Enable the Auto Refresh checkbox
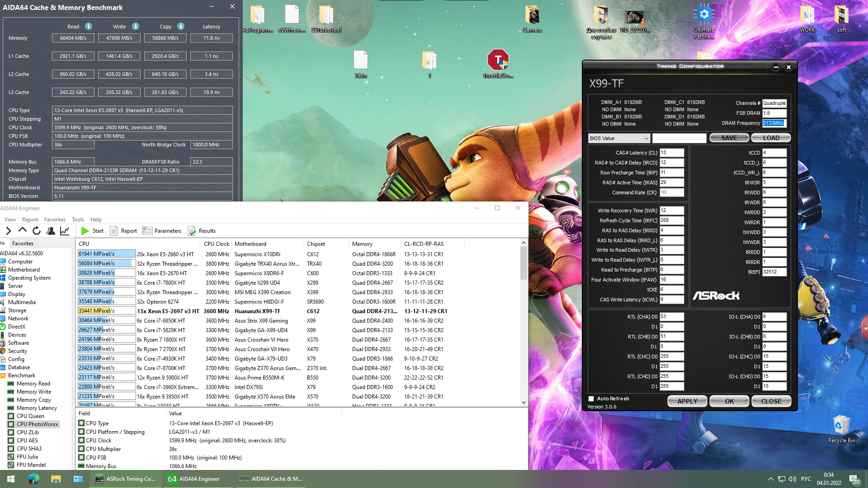Viewport: 868px width, 488px height. click(591, 399)
